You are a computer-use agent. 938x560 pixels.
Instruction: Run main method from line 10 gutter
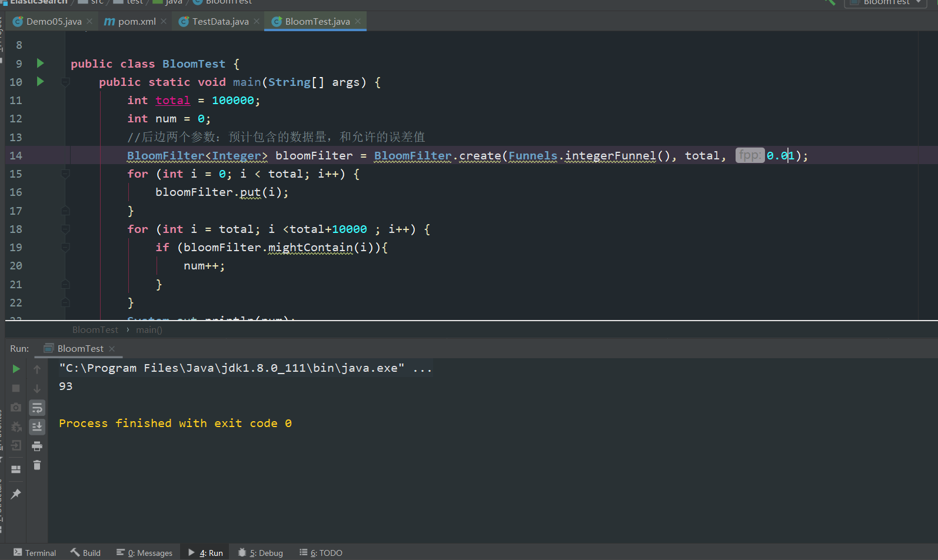point(40,81)
